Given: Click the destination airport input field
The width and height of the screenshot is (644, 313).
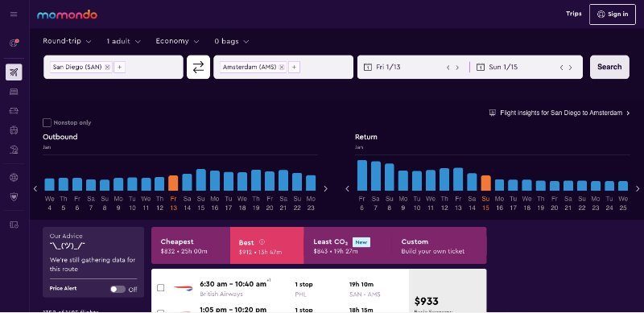Looking at the screenshot, I should 283,67.
